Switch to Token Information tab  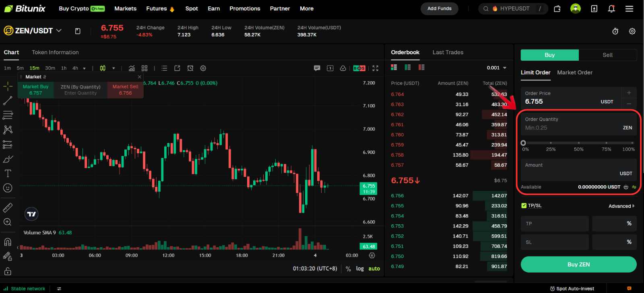pyautogui.click(x=55, y=52)
